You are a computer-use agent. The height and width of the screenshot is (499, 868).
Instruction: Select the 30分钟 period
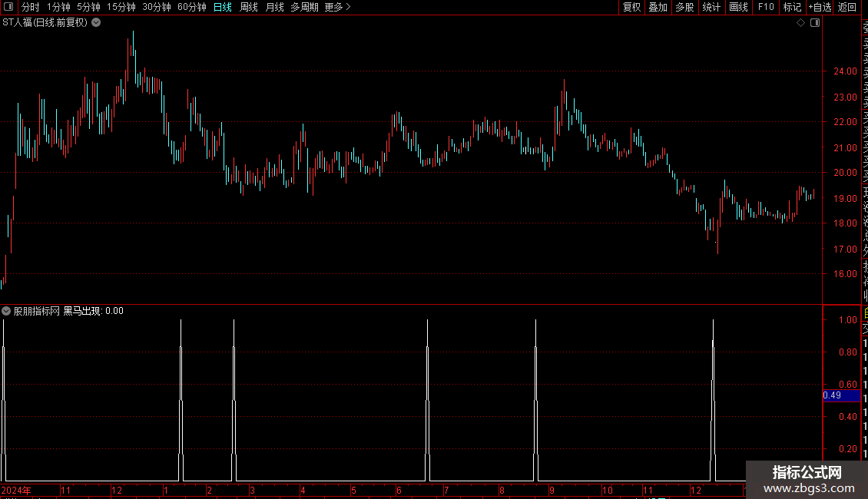pyautogui.click(x=156, y=7)
